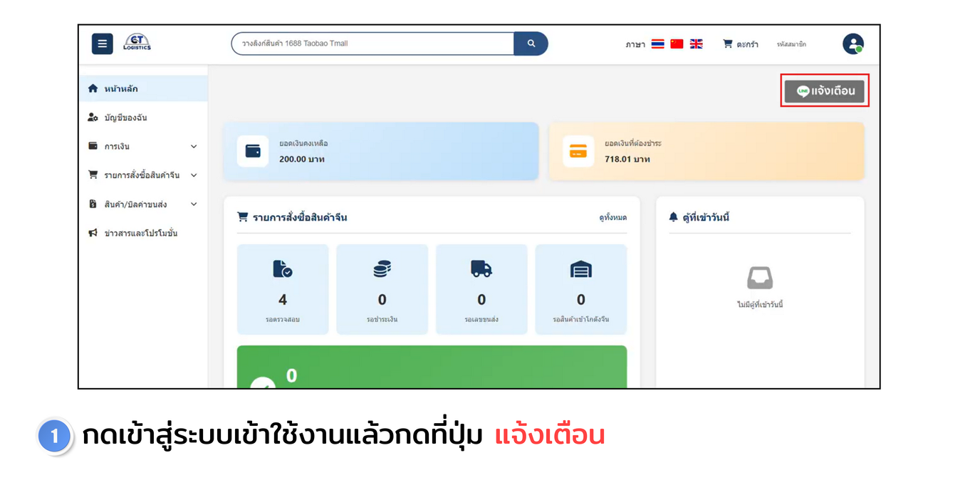This screenshot has height=490, width=980.
Task: Select the Chinese flag language
Action: tap(677, 44)
